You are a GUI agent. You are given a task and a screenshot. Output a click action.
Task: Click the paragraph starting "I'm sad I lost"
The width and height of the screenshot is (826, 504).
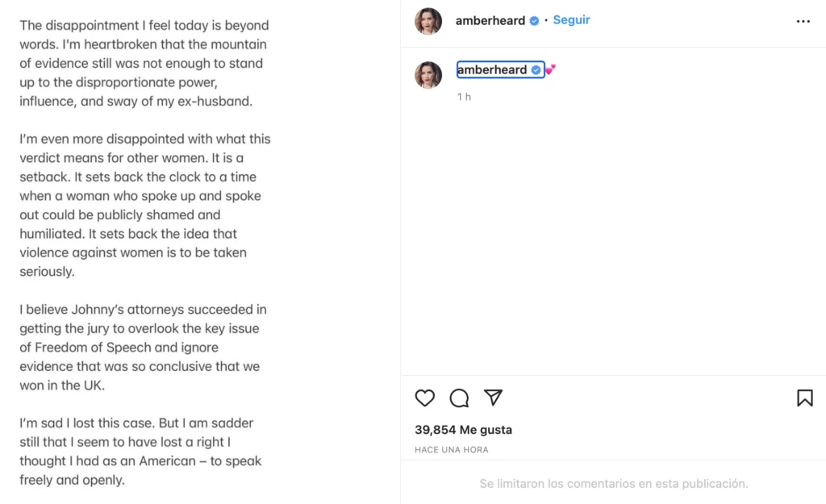tap(140, 452)
